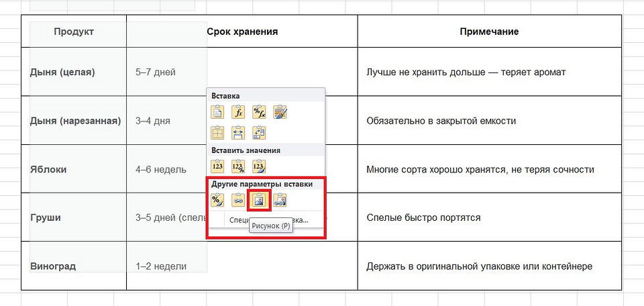The image size is (644, 306).
Task: Click the 5–7 дней cell
Action: click(x=242, y=72)
